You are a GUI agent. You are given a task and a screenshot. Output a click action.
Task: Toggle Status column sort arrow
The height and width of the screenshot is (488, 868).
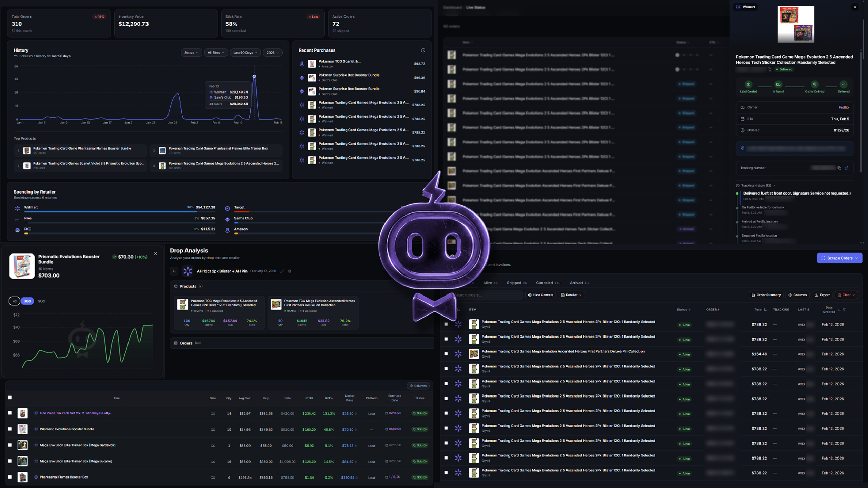[x=690, y=310]
